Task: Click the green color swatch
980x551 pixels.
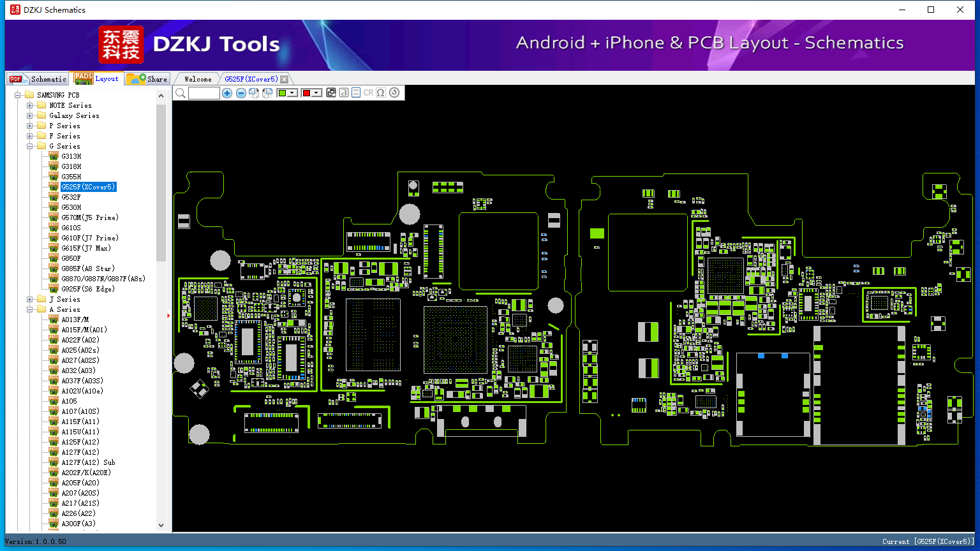Action: 282,93
